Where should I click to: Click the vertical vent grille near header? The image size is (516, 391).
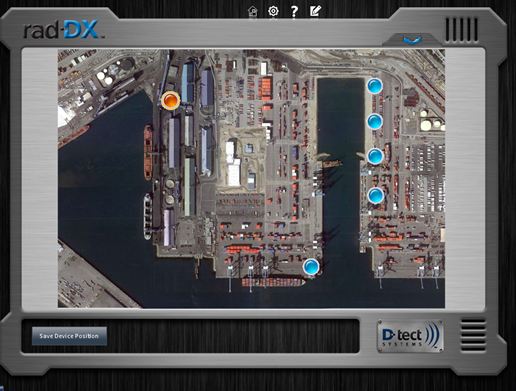coord(462,30)
